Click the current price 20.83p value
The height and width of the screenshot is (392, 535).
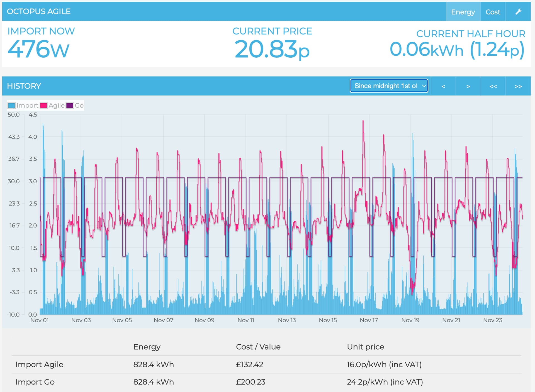(x=272, y=49)
